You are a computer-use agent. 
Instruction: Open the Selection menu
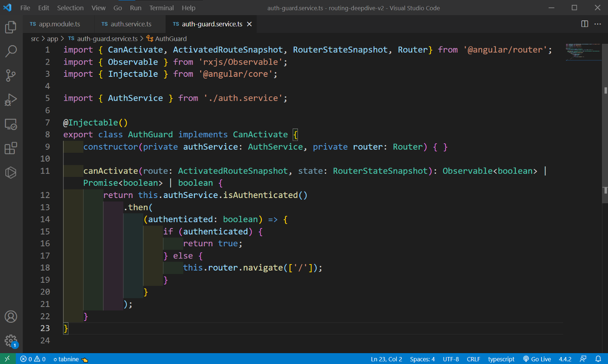pyautogui.click(x=70, y=8)
